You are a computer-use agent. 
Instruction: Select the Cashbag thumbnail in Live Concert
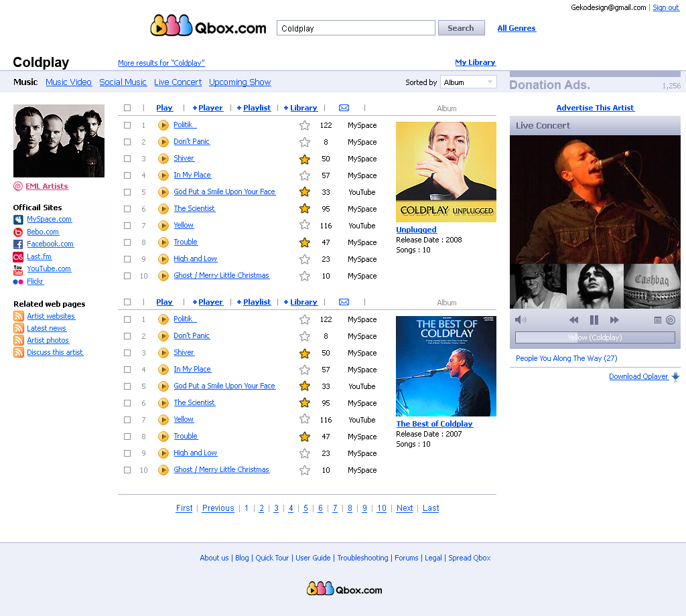[x=652, y=287]
